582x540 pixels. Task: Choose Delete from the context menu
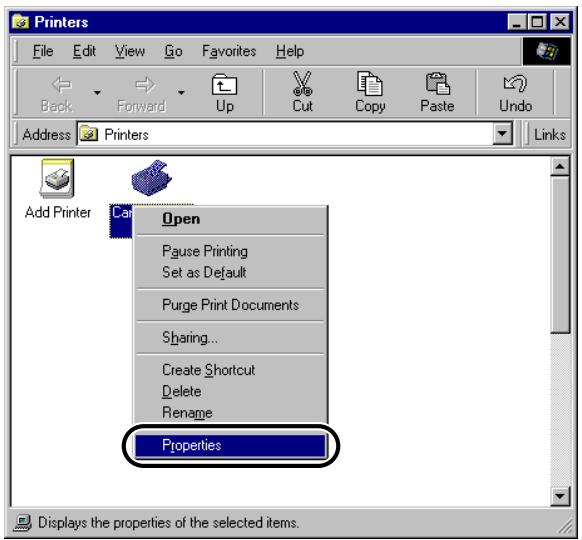click(x=230, y=392)
